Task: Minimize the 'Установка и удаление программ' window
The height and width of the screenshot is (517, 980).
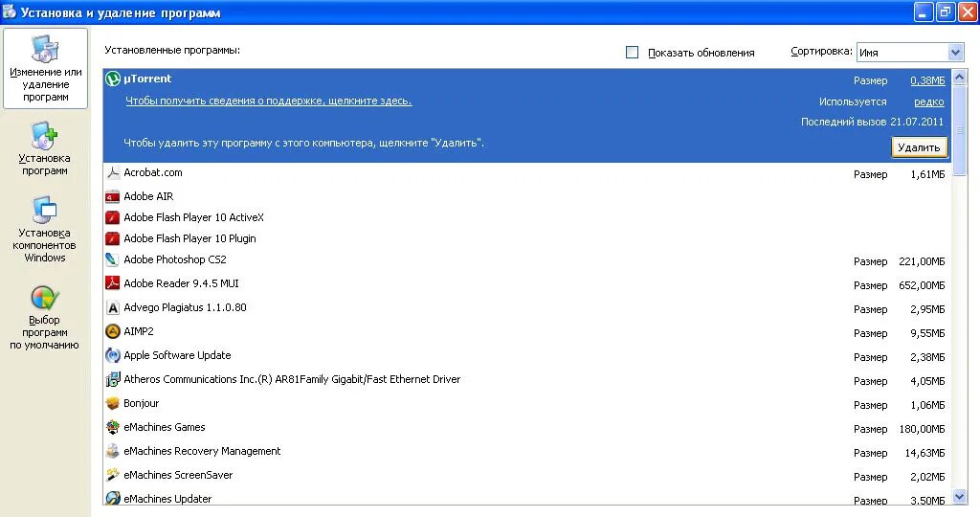Action: (924, 11)
